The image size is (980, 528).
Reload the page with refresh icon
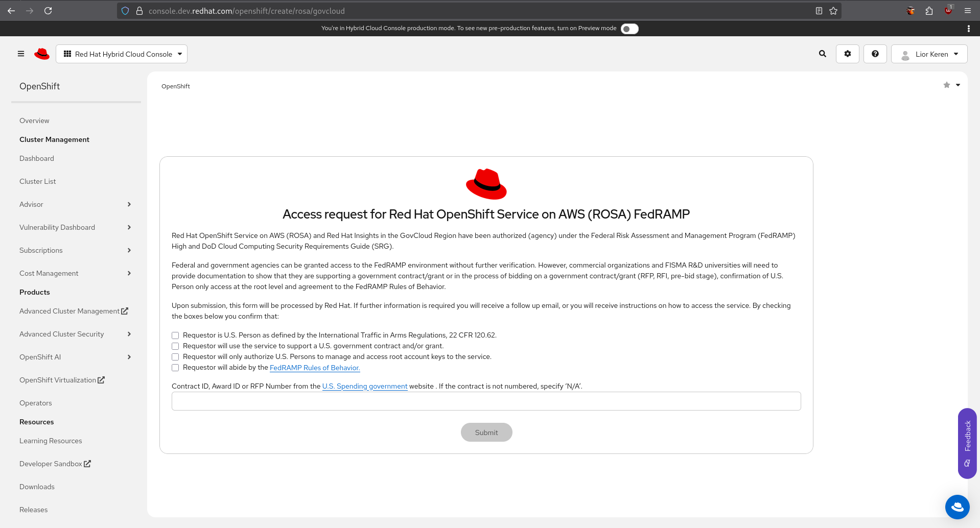coord(48,11)
